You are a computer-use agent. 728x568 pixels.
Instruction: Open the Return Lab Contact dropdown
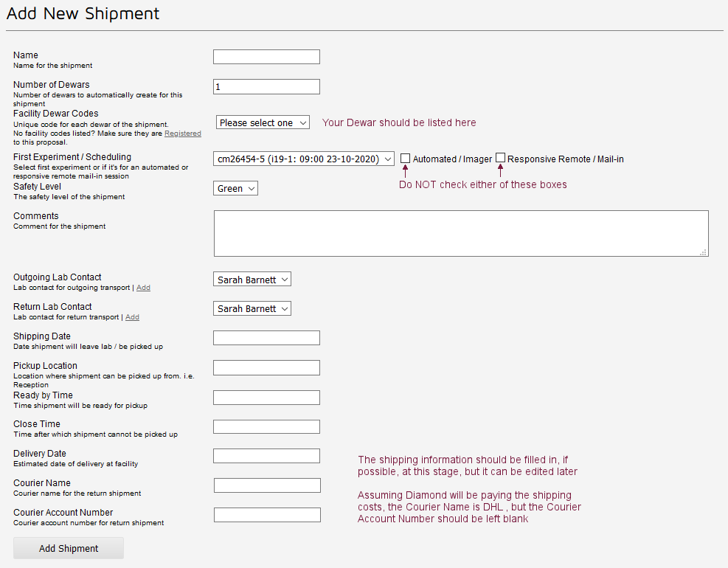tap(252, 308)
